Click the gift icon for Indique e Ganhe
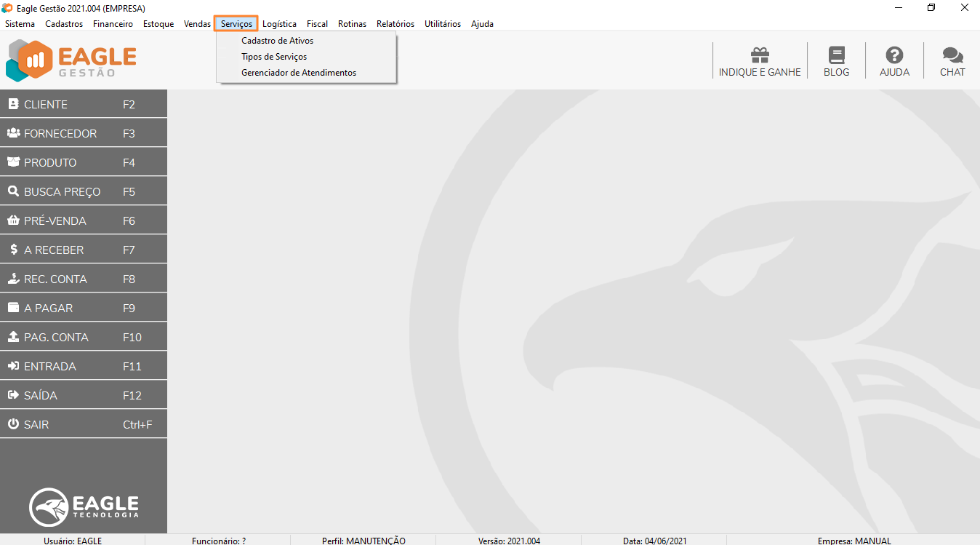Viewport: 980px width, 545px height. point(760,55)
